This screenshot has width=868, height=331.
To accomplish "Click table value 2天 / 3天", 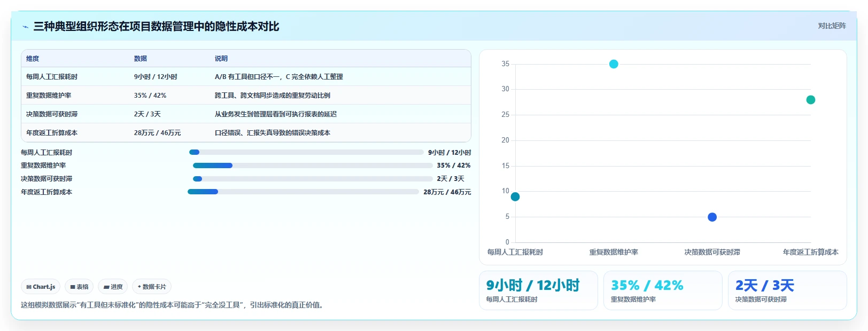I will (148, 114).
